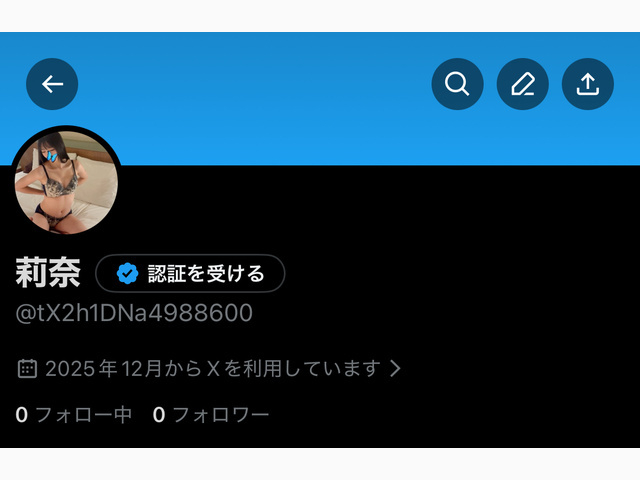Open the circular profile avatar photo
640x480 pixels.
point(66,182)
